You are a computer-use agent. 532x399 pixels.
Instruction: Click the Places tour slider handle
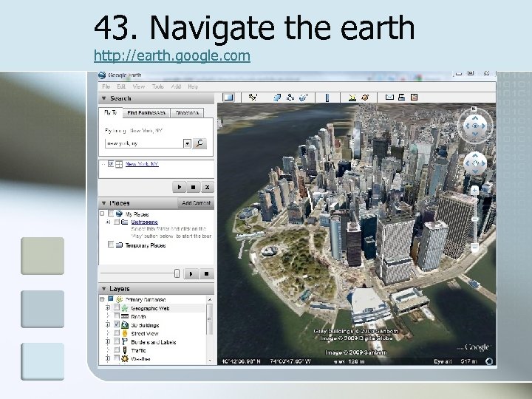[177, 273]
